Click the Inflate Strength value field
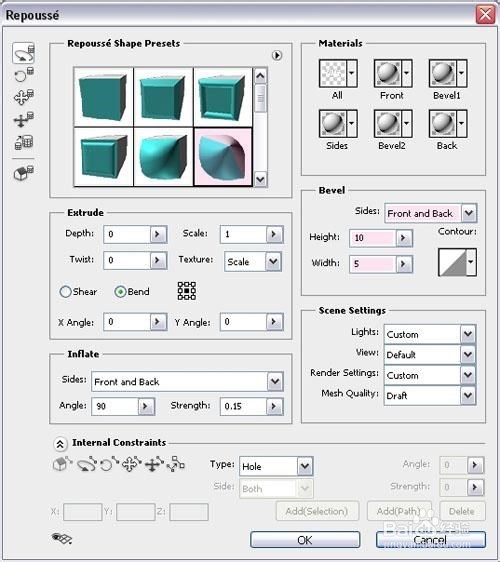 (x=243, y=406)
